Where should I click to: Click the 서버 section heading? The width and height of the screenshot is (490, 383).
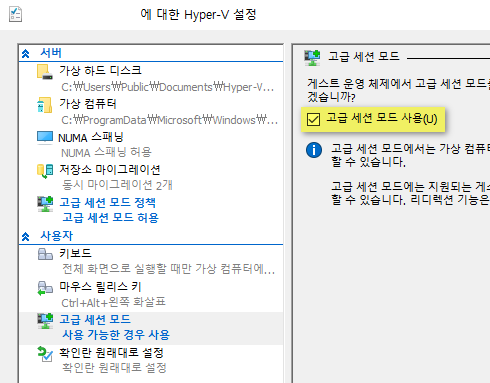pyautogui.click(x=51, y=53)
